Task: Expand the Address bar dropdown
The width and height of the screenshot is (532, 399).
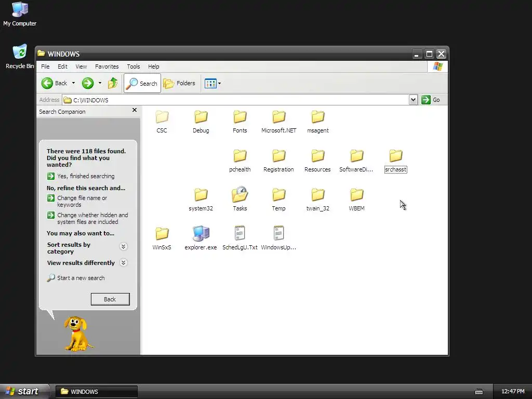Action: (413, 100)
